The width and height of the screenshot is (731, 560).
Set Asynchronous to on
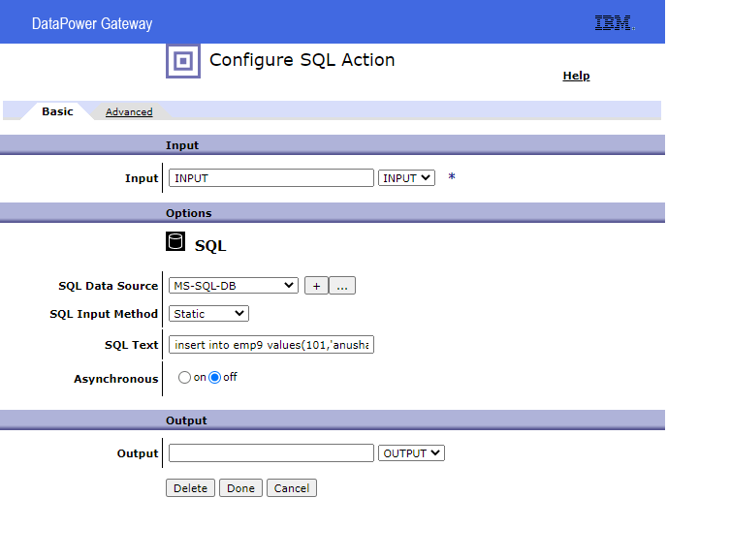coord(184,377)
